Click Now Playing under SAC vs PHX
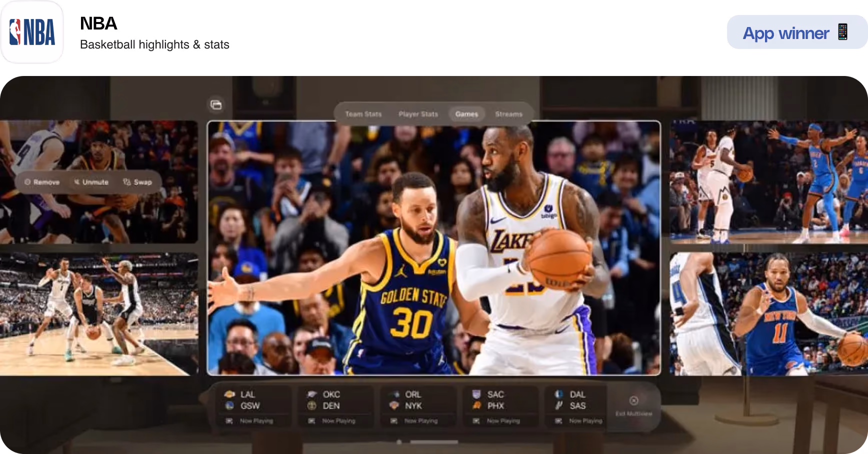Viewport: 868px width, 454px height. (x=496, y=421)
